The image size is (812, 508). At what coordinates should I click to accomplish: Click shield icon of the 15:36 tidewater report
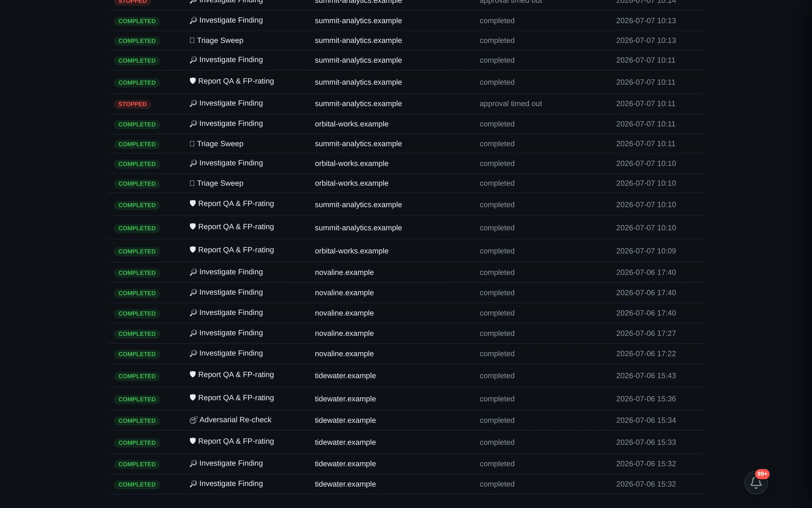pos(193,397)
